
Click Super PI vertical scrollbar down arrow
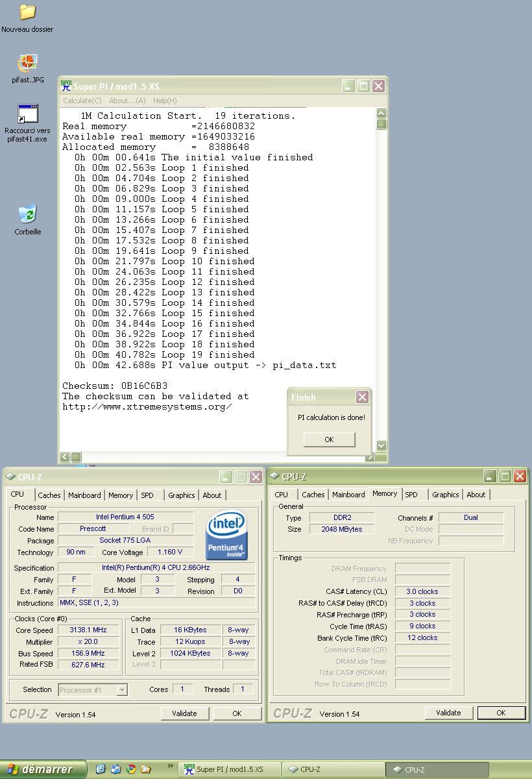point(381,445)
